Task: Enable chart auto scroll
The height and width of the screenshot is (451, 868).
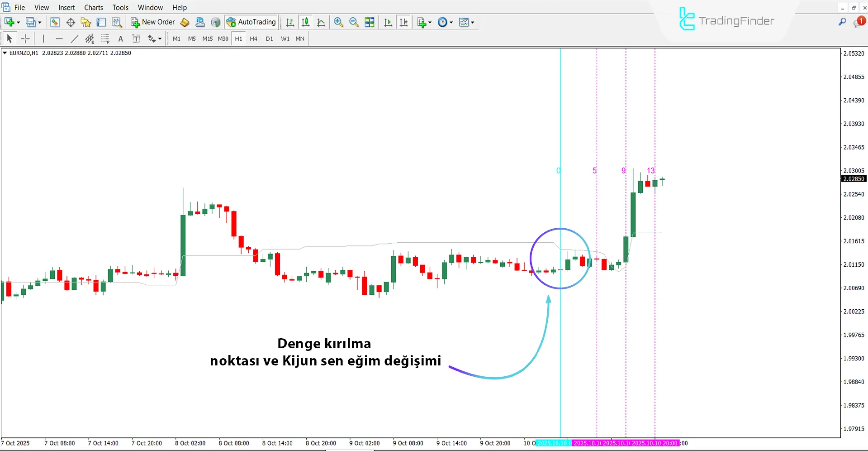Action: pos(388,22)
